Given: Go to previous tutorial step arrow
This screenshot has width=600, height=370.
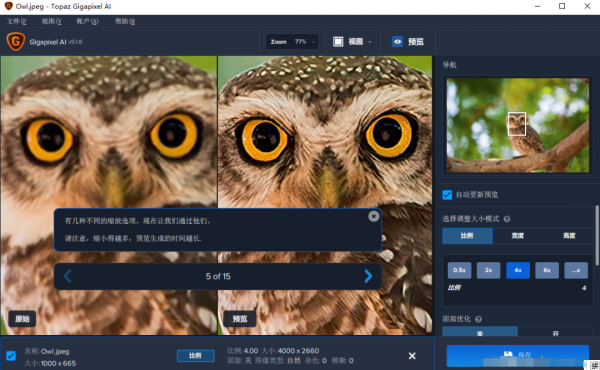Looking at the screenshot, I should point(68,276).
